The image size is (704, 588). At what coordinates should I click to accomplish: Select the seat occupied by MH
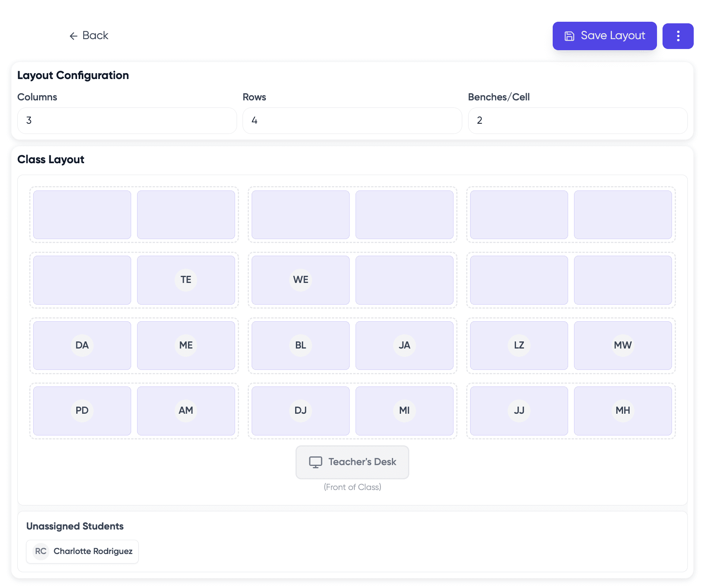click(x=623, y=411)
